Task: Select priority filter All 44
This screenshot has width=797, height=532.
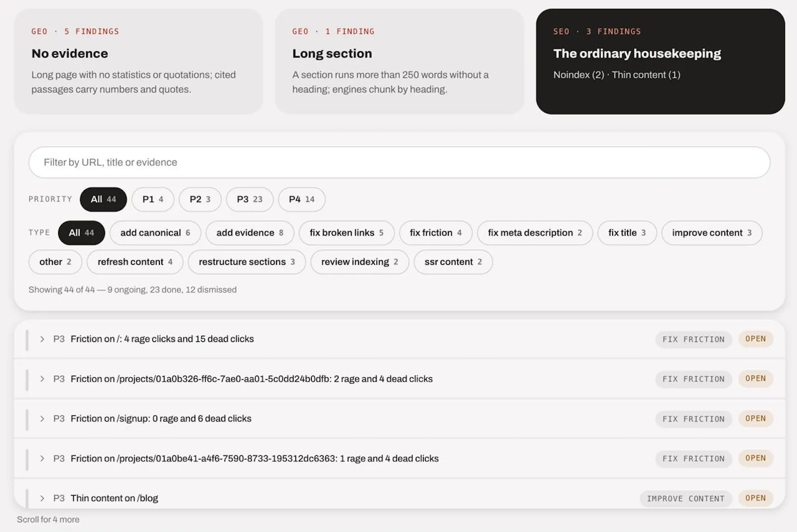Action: (x=103, y=199)
